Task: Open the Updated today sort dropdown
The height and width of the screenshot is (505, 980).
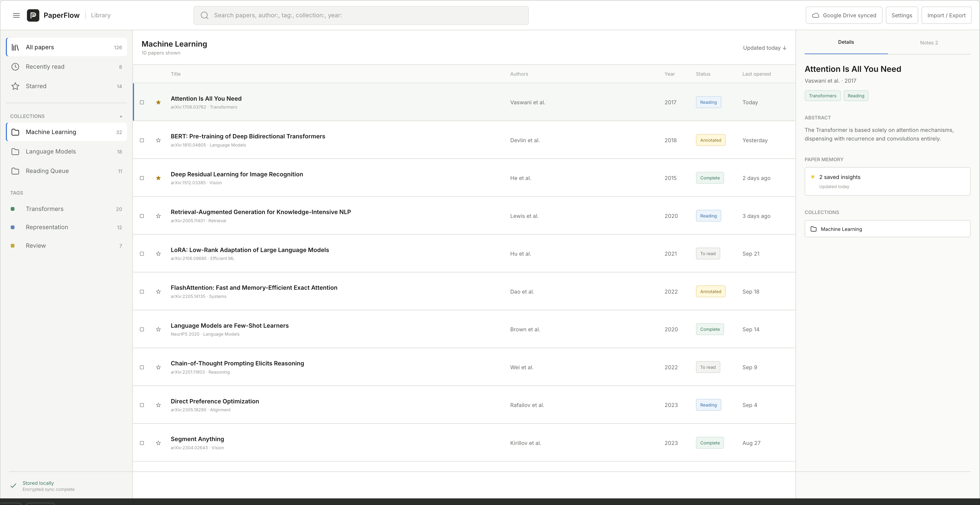Action: coord(765,48)
